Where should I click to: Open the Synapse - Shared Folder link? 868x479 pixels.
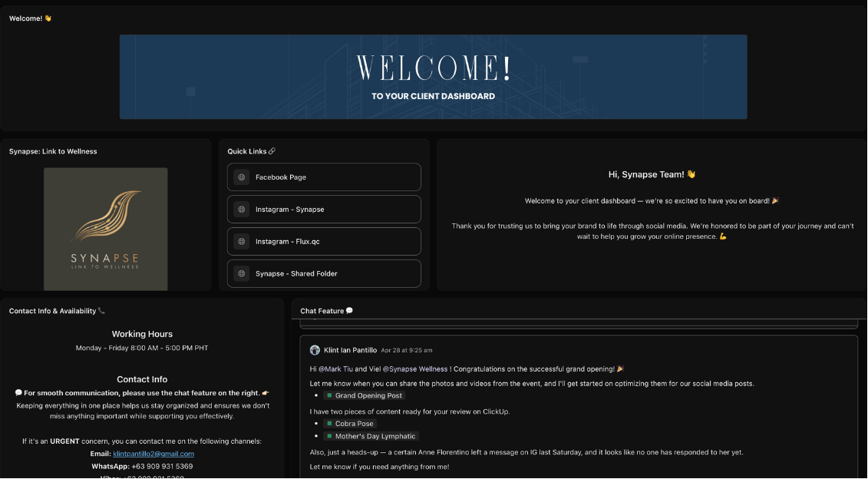(x=324, y=273)
